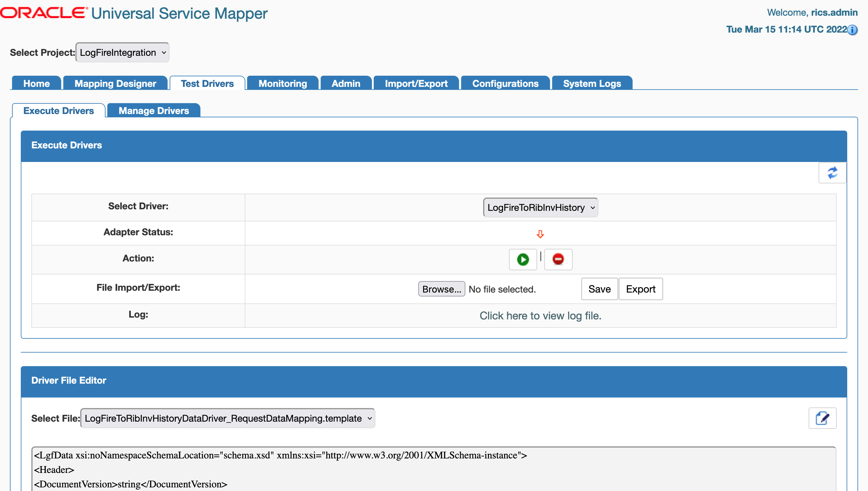
Task: Click inside the driver XML text editor
Action: point(434,469)
